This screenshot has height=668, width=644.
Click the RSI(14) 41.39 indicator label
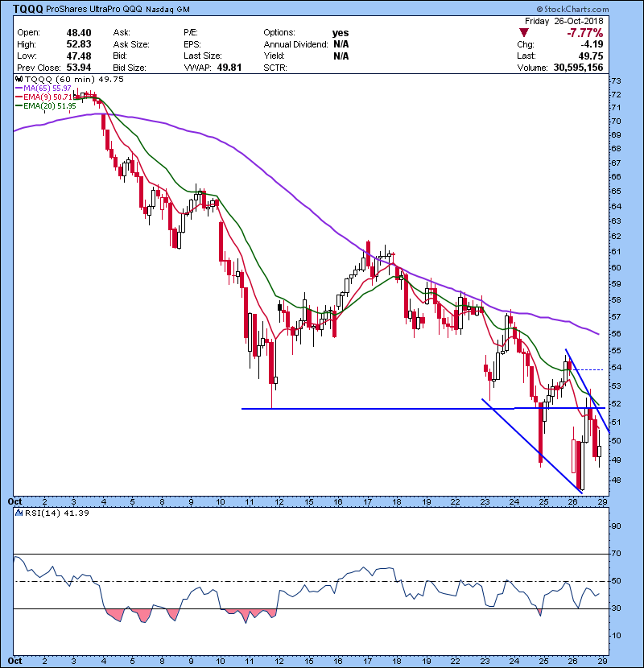click(x=57, y=513)
